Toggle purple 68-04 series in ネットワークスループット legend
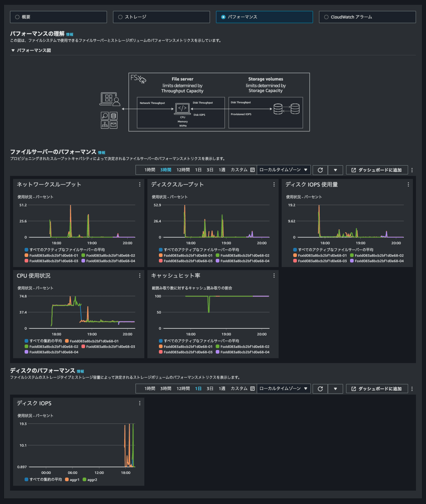The height and width of the screenshot is (504, 426). [108, 261]
